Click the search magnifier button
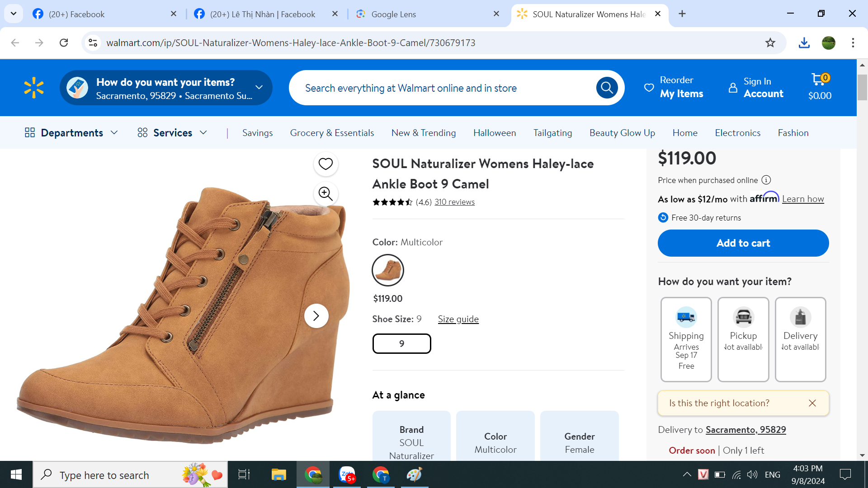 coord(607,88)
